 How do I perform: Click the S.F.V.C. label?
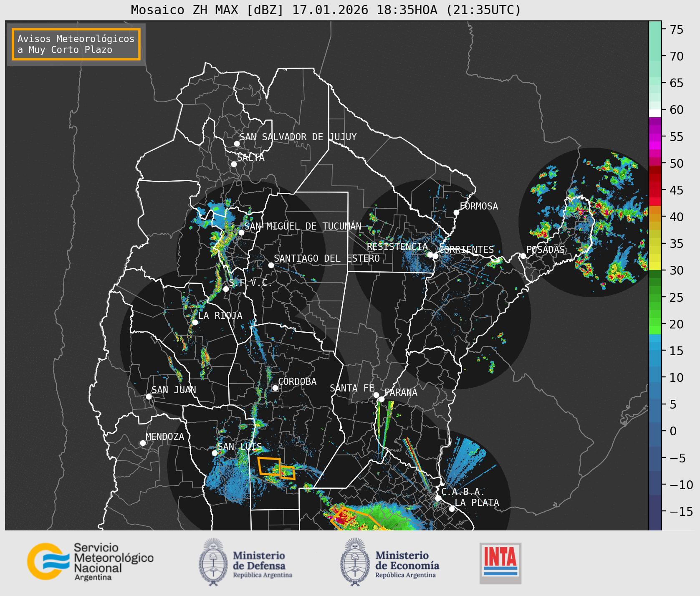point(250,283)
